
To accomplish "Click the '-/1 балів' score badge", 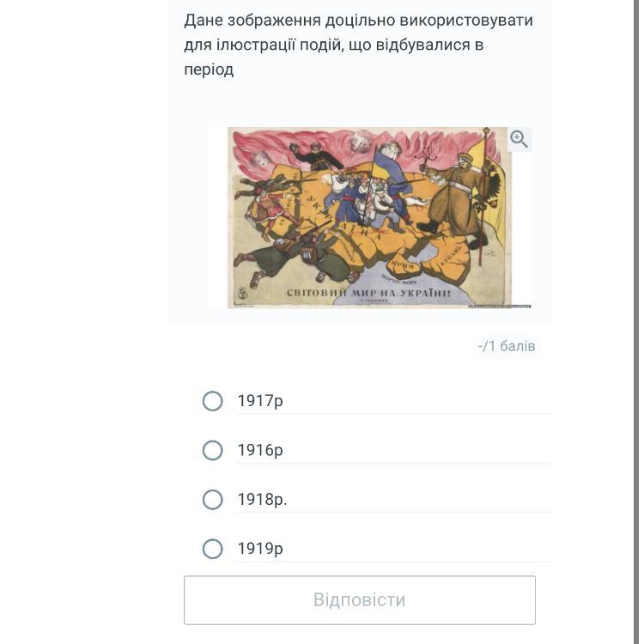I will (507, 346).
